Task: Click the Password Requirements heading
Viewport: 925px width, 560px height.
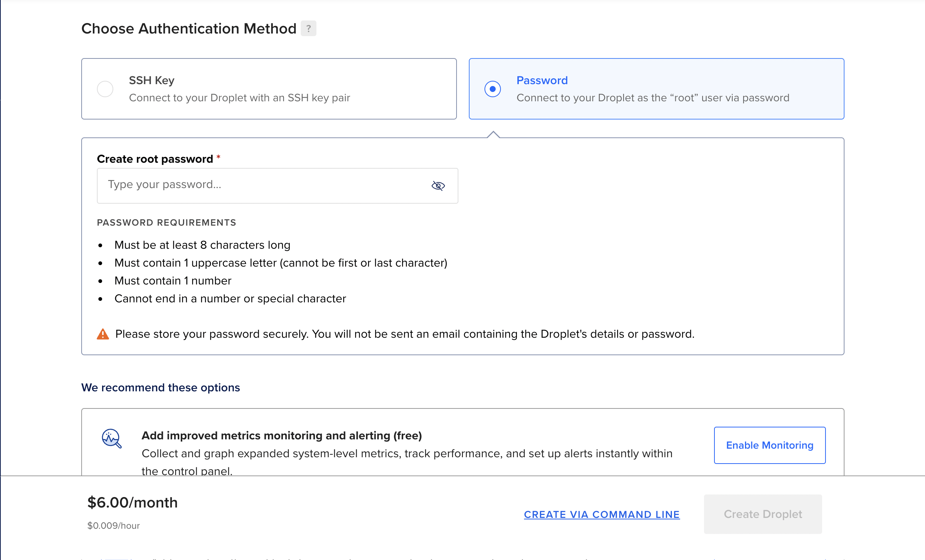Action: pyautogui.click(x=166, y=223)
